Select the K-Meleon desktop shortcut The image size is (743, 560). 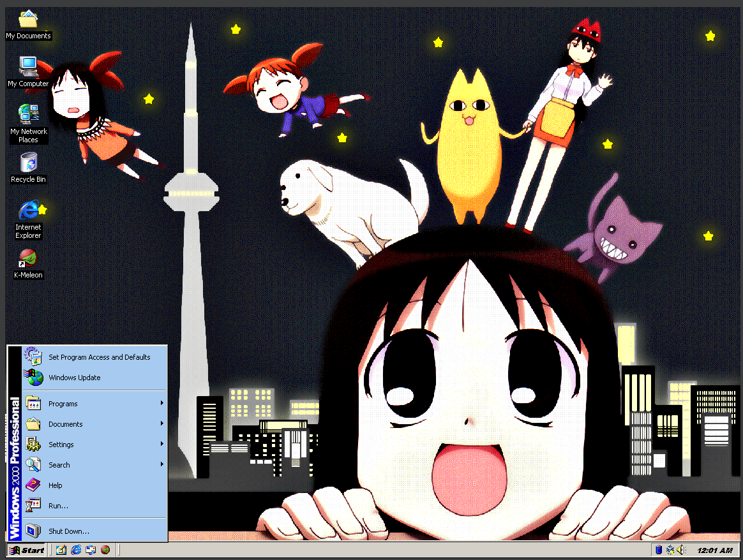[28, 264]
